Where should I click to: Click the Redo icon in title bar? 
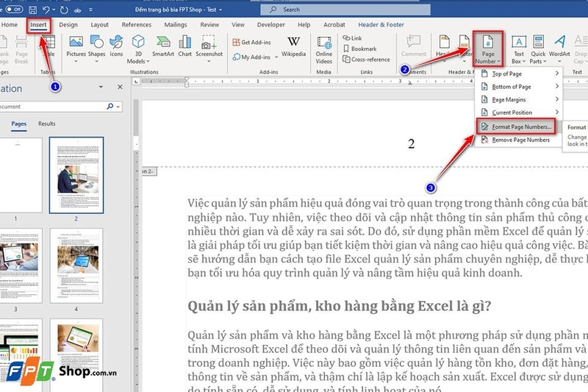coord(64,10)
